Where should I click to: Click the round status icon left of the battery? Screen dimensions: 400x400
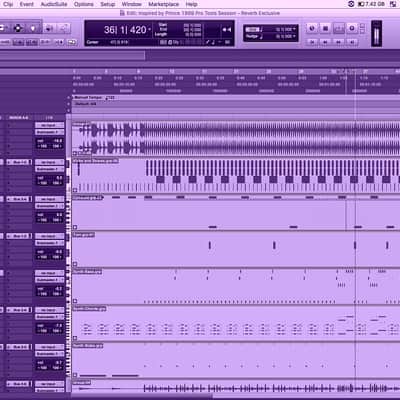pos(351,4)
